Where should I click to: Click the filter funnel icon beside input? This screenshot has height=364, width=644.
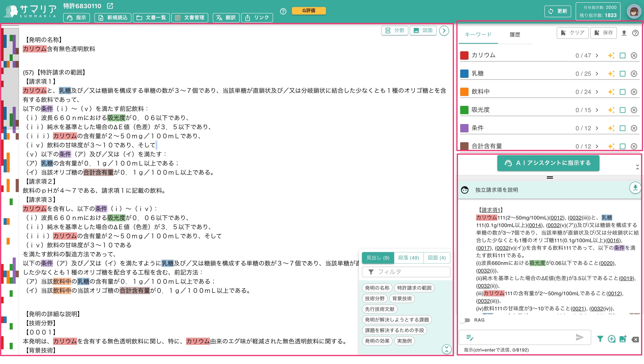coord(600,339)
